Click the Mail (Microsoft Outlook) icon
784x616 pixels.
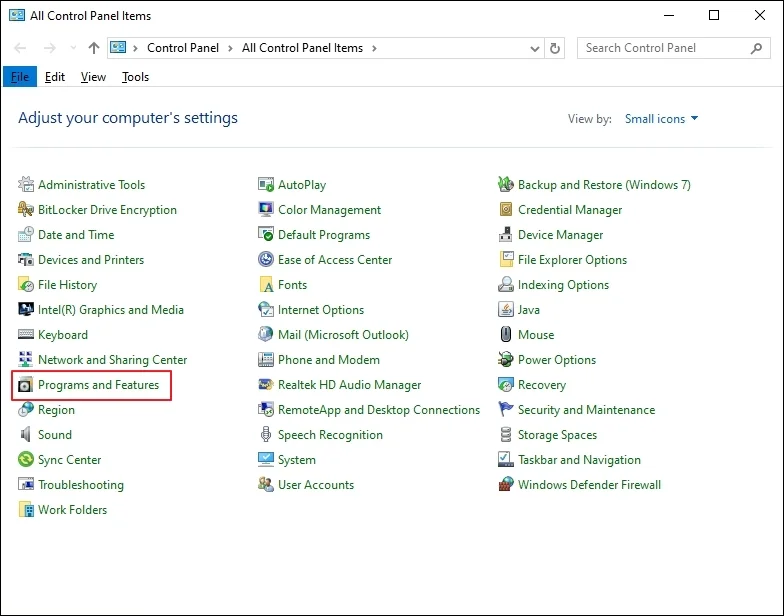(266, 334)
